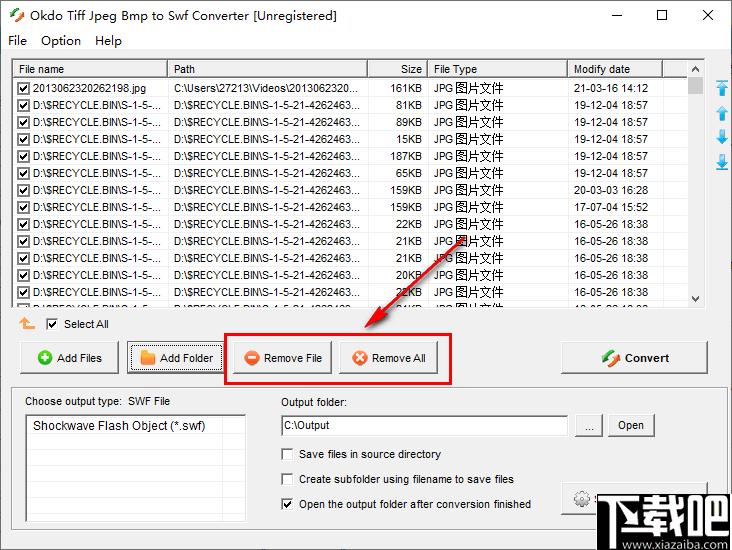732x550 pixels.
Task: Move selected file to top arrow icon
Action: pyautogui.click(x=722, y=88)
